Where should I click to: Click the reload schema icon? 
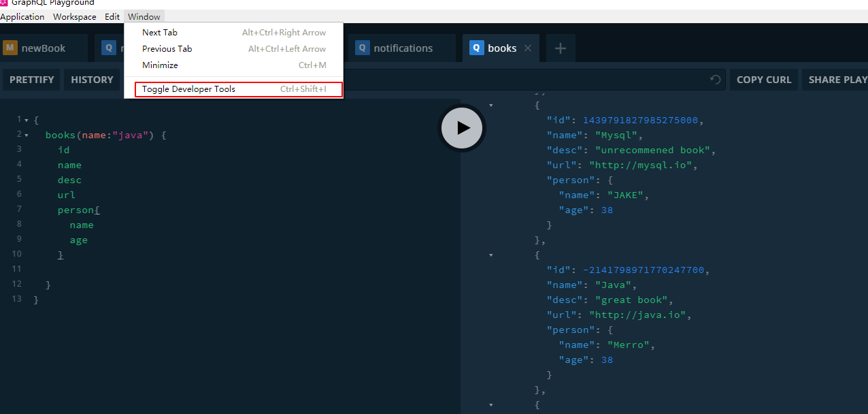[x=715, y=80]
